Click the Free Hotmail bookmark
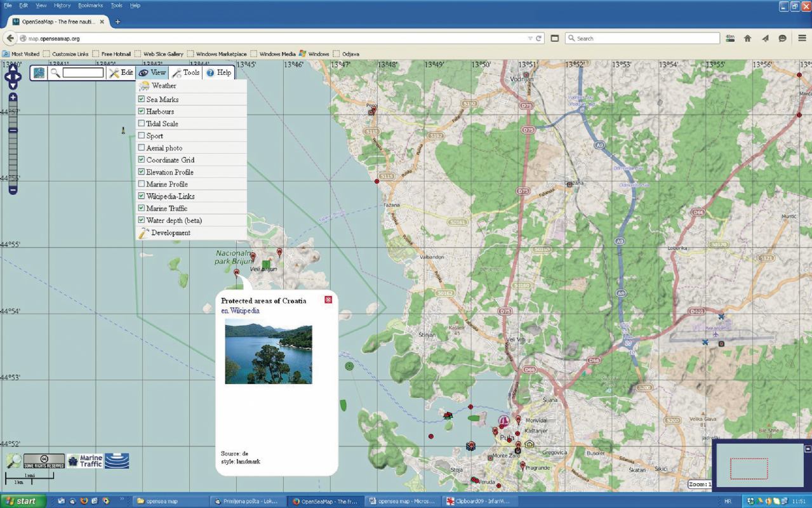This screenshot has width=812, height=508. click(x=112, y=54)
